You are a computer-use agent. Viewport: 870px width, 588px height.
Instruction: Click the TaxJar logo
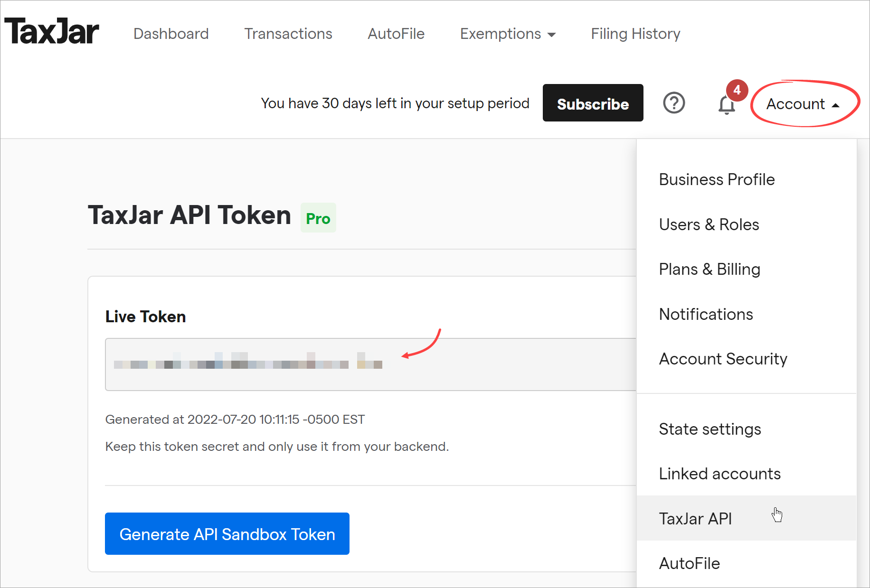coord(52,32)
